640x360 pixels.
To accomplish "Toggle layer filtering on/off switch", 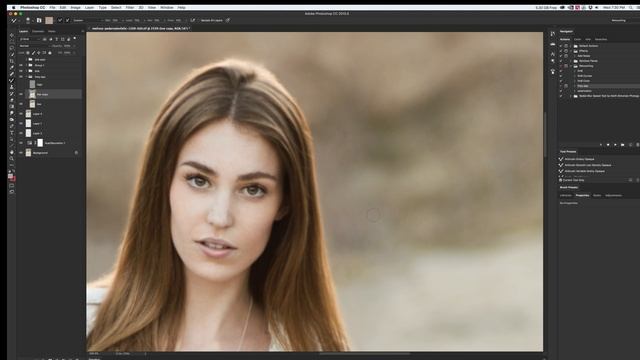I will point(75,38).
